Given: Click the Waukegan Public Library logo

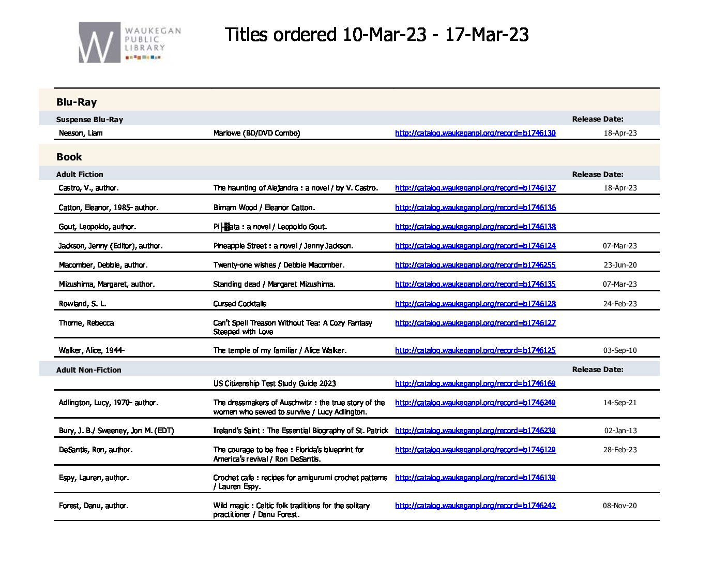Looking at the screenshot, I should pyautogui.click(x=130, y=42).
